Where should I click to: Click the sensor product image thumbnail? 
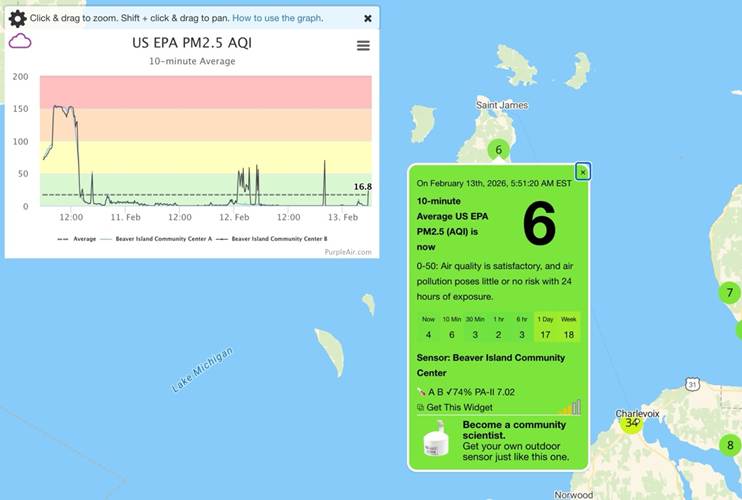point(436,441)
